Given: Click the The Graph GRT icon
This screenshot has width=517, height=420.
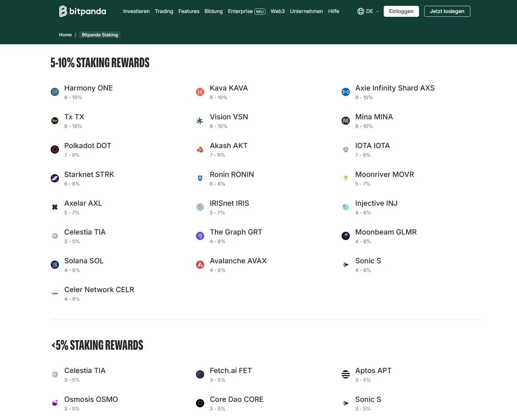Looking at the screenshot, I should click(x=200, y=236).
